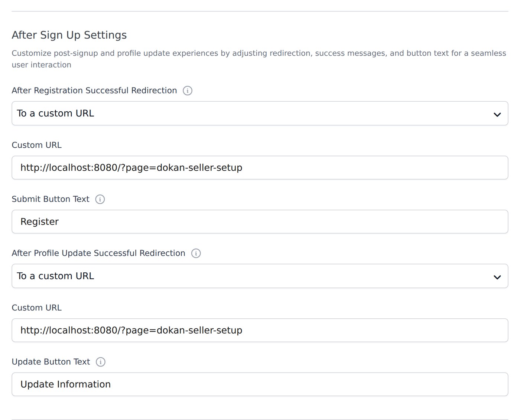Viewport: 520px width, 420px height.
Task: Click the "Update Button Text" label
Action: 51,362
